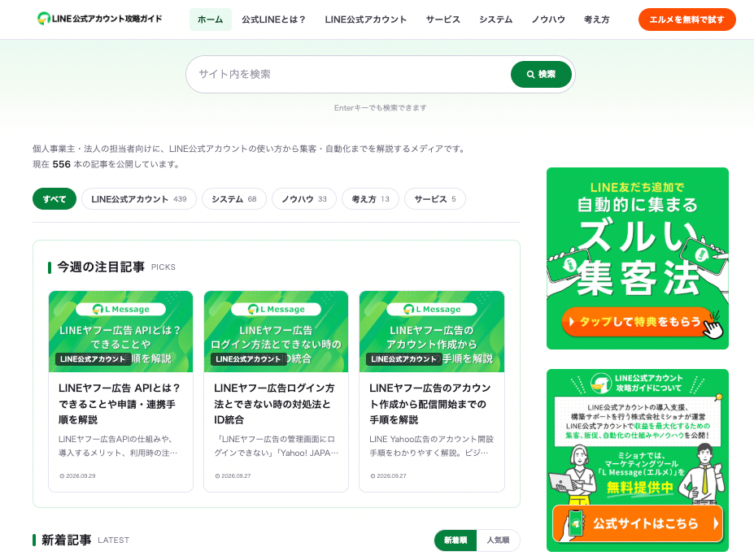Click 公式サイトはこちら orange banner button
Viewport: 754px width, 560px height.
(638, 523)
